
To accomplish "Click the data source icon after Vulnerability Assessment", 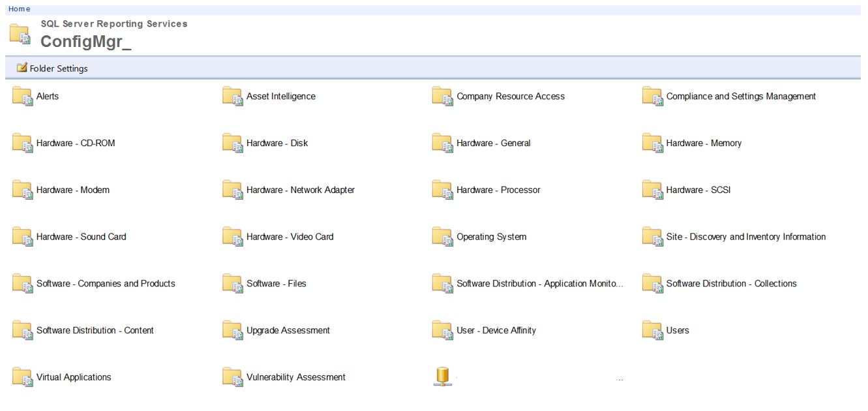I will coord(441,377).
